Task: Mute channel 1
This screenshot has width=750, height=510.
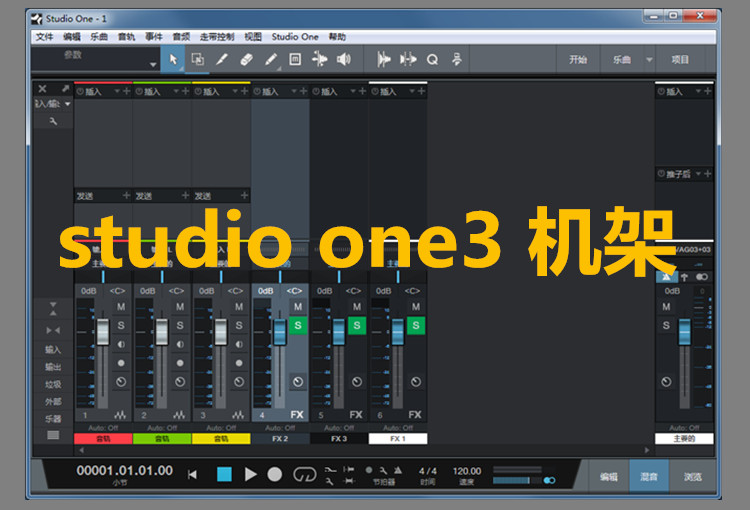Action: 121,307
